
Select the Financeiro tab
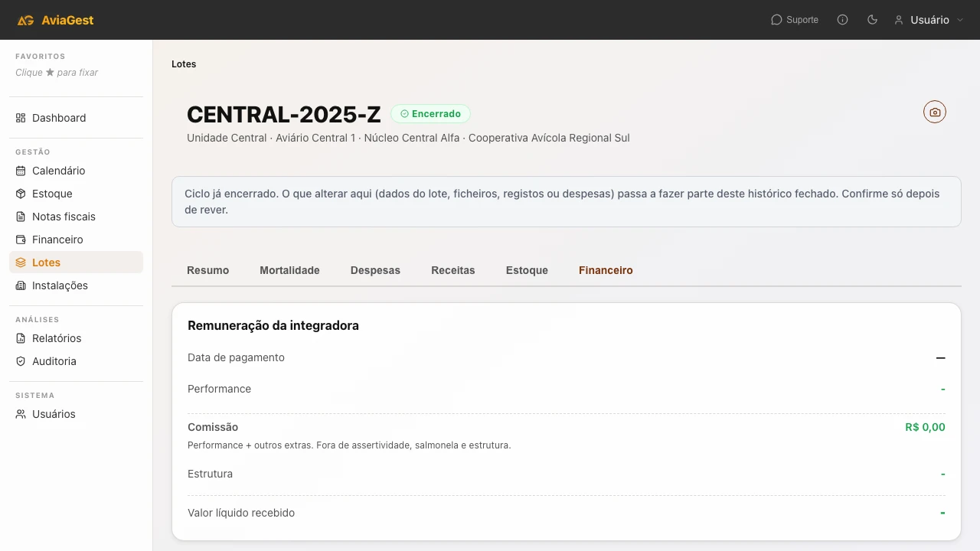(606, 270)
